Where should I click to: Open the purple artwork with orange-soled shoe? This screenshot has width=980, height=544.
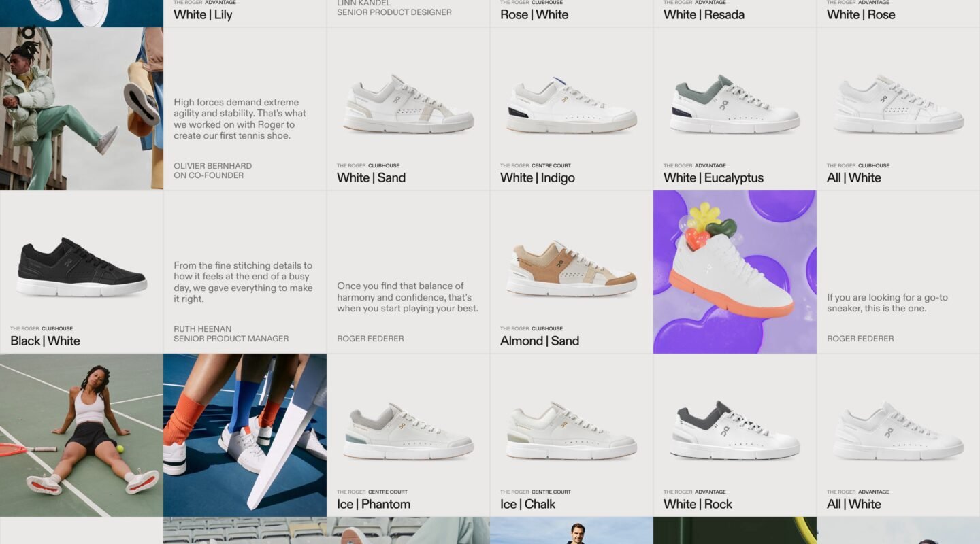pos(735,272)
